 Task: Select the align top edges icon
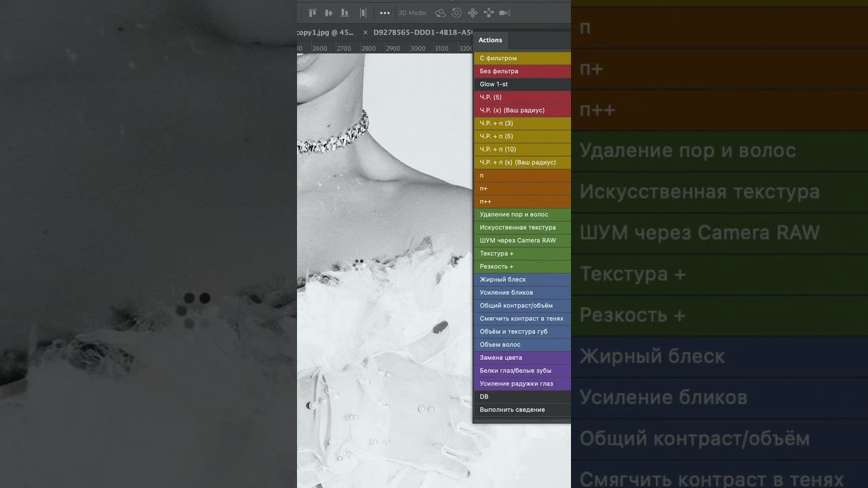pos(313,12)
